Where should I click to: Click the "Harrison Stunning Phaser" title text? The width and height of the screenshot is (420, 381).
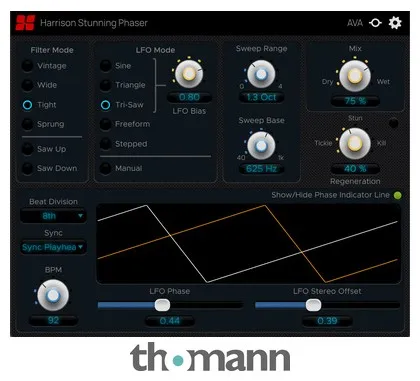[94, 23]
